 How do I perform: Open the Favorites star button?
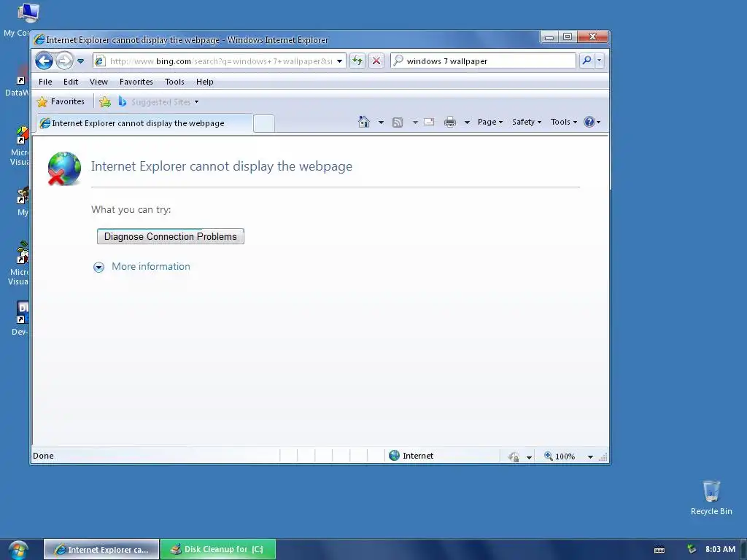pyautogui.click(x=61, y=101)
